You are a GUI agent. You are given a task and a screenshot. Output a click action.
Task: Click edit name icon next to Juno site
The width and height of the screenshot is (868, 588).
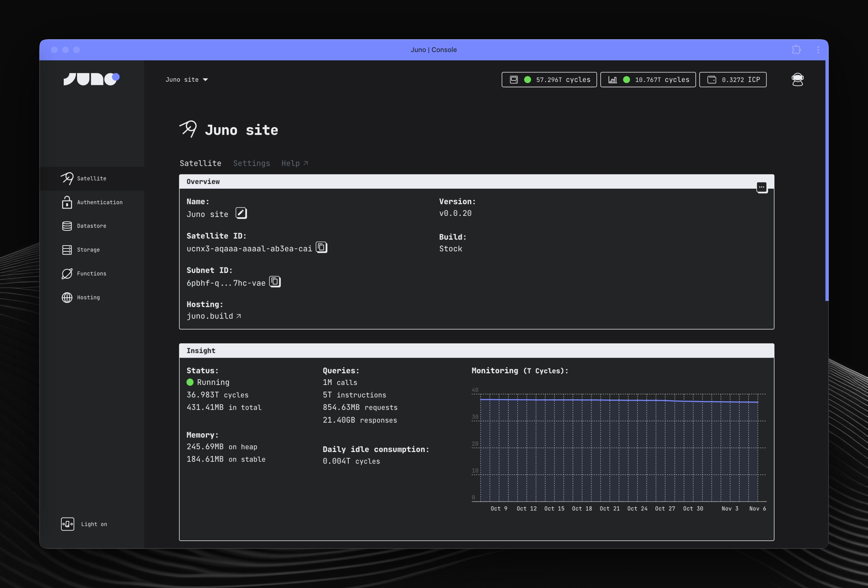[x=241, y=213]
